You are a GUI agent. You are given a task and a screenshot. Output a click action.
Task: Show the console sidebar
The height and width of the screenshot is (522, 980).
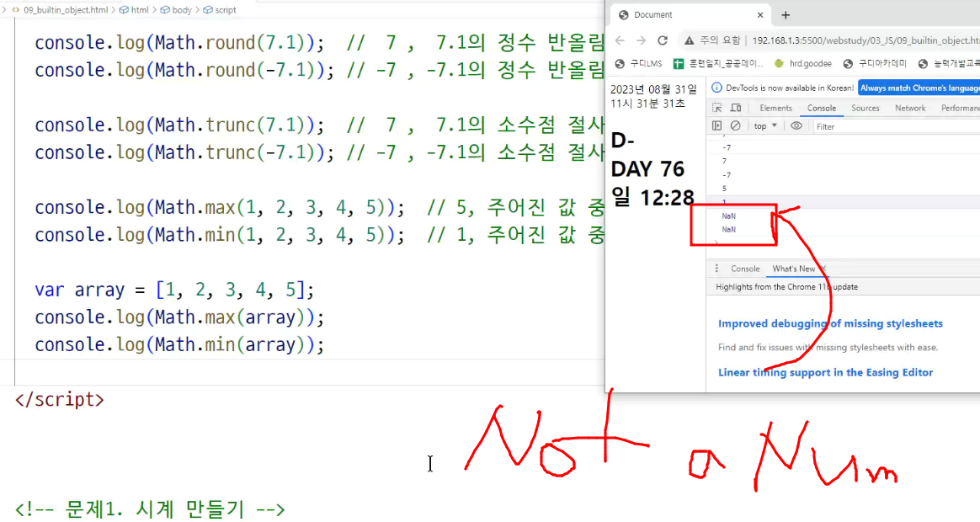(x=716, y=125)
